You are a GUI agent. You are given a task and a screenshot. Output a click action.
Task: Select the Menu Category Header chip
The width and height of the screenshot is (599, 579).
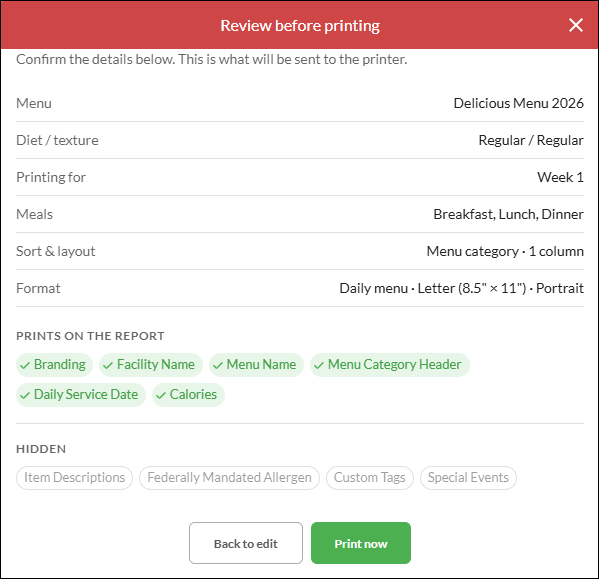click(x=390, y=365)
